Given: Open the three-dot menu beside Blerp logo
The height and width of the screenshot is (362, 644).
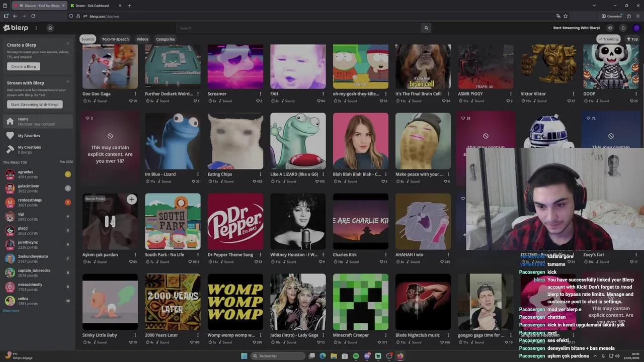Looking at the screenshot, I should [x=36, y=28].
